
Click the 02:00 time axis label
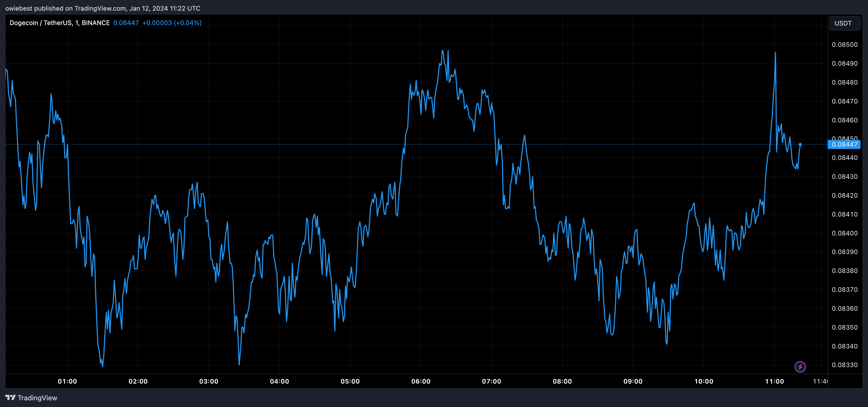[x=138, y=381]
